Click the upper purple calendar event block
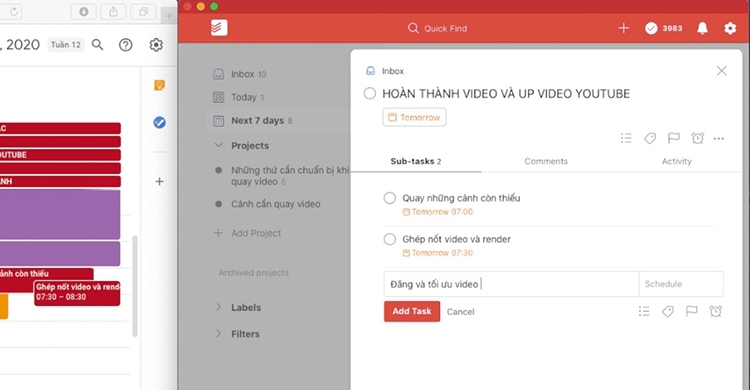The height and width of the screenshot is (390, 750). tap(60, 214)
